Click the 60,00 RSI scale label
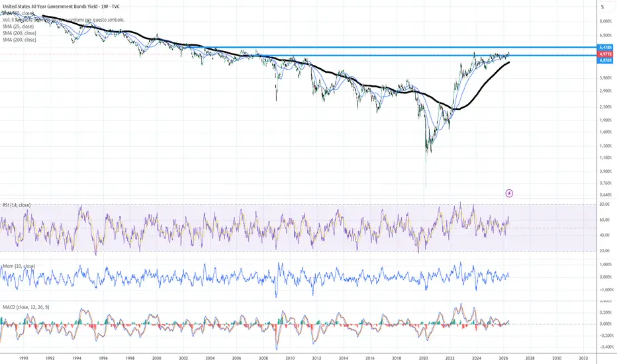Viewport: 617px width, 364px height. pos(604,220)
